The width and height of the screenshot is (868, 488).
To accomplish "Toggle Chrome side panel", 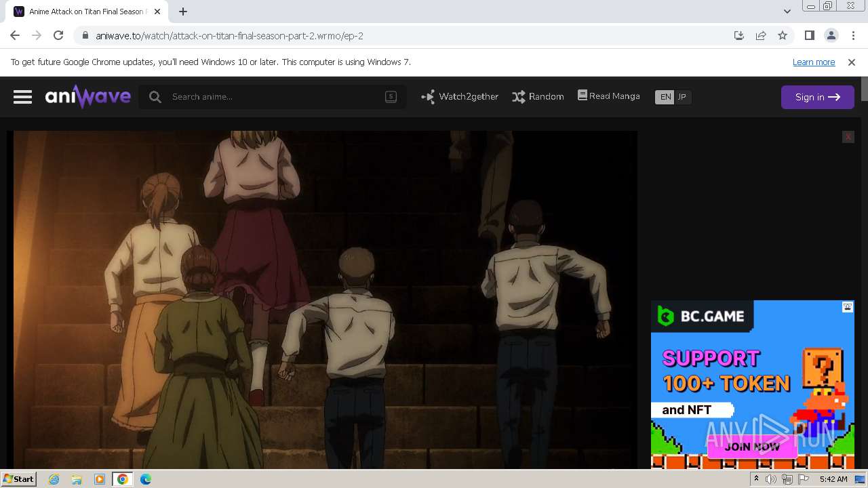I will click(x=809, y=35).
